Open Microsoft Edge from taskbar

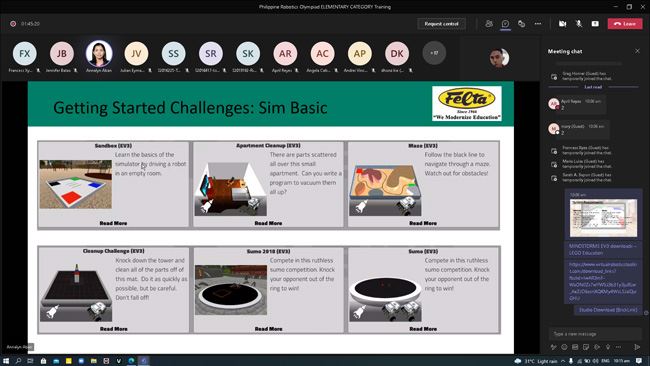pyautogui.click(x=131, y=361)
